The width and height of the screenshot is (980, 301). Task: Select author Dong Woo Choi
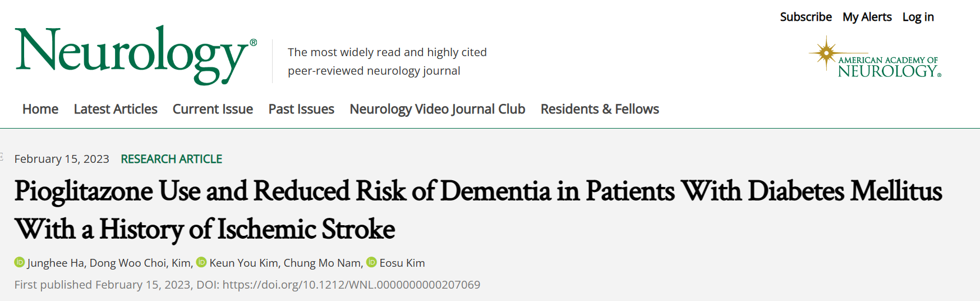(x=128, y=263)
